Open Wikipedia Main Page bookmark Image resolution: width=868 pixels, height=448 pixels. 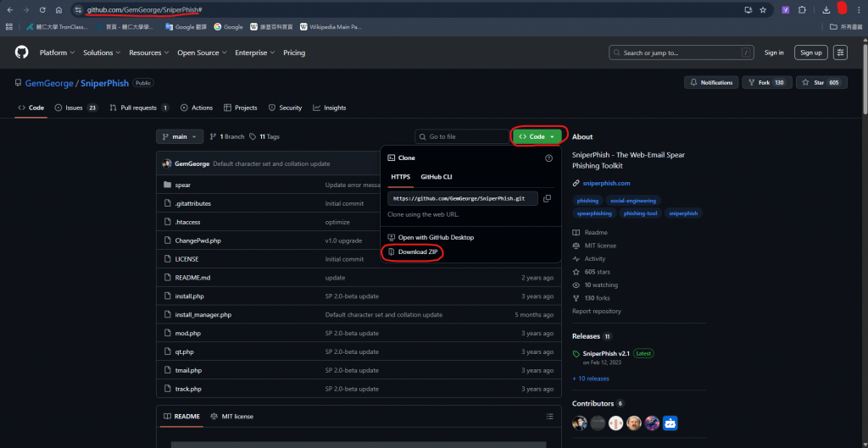(331, 26)
